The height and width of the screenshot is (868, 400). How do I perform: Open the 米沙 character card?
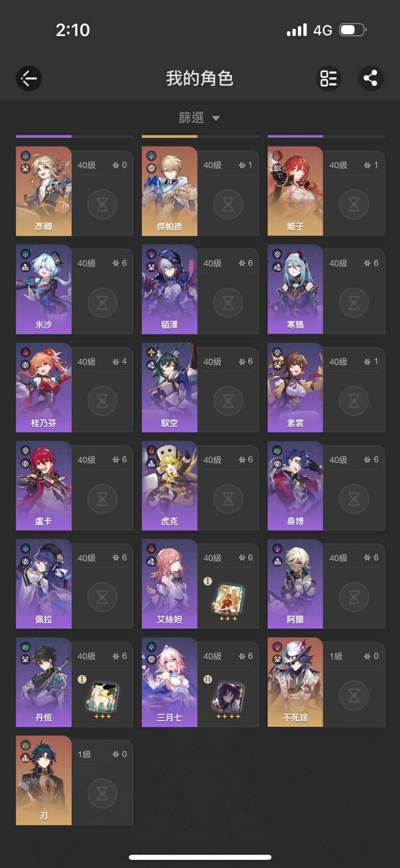75,289
